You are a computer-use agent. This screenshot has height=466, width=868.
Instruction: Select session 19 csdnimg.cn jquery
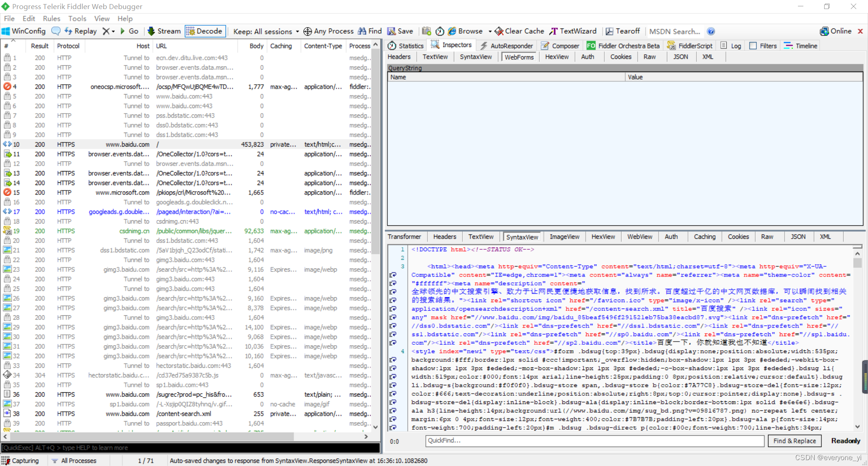pos(187,231)
